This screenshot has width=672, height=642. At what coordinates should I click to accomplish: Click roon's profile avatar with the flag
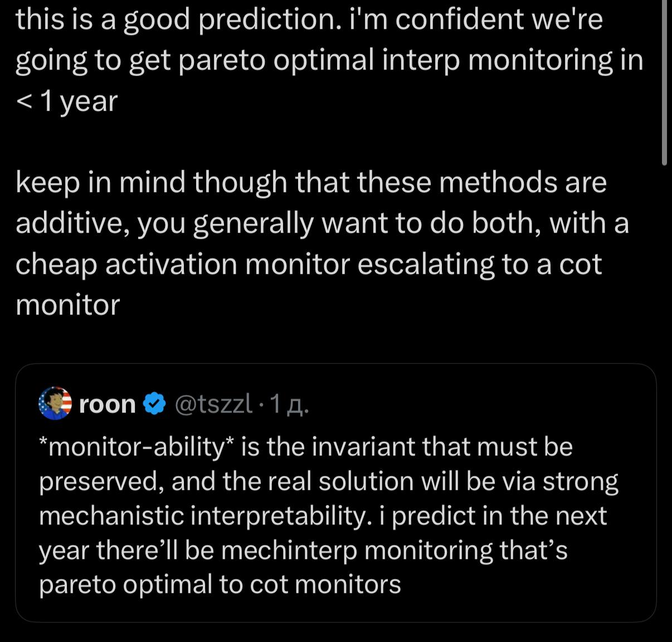pyautogui.click(x=55, y=403)
